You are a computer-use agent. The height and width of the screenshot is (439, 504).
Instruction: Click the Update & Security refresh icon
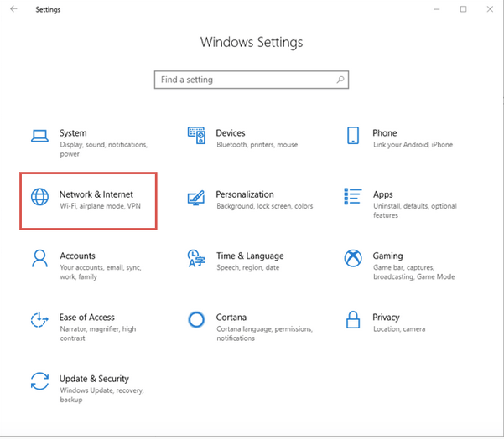[39, 381]
